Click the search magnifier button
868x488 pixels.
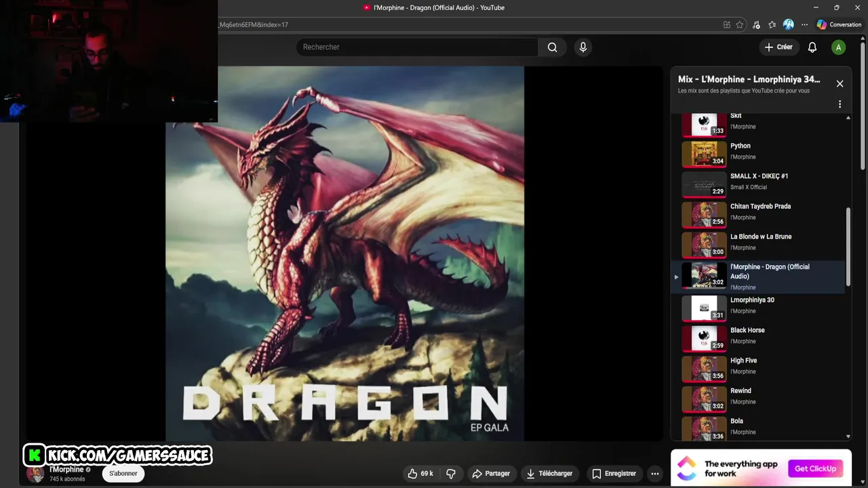coord(553,47)
